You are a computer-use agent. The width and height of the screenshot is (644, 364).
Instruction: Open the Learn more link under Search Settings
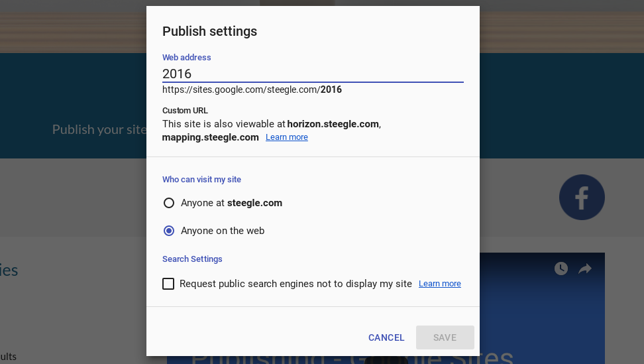pos(440,284)
